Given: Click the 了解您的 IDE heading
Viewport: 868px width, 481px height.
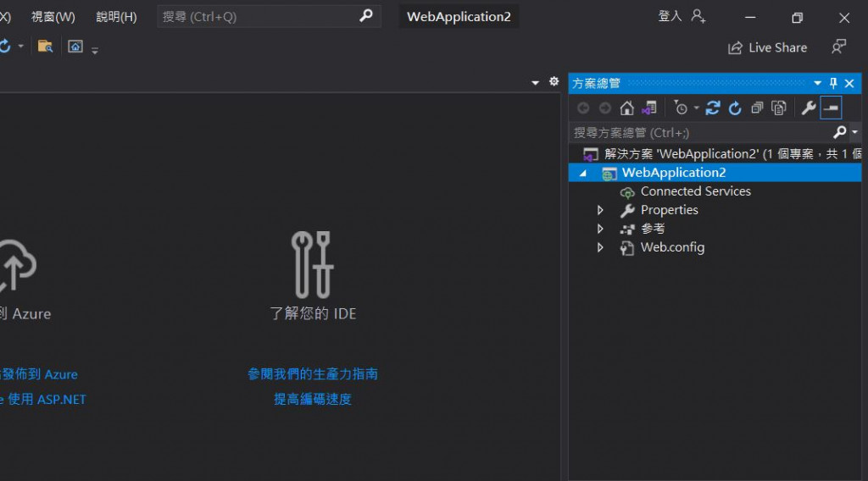Looking at the screenshot, I should click(x=313, y=314).
